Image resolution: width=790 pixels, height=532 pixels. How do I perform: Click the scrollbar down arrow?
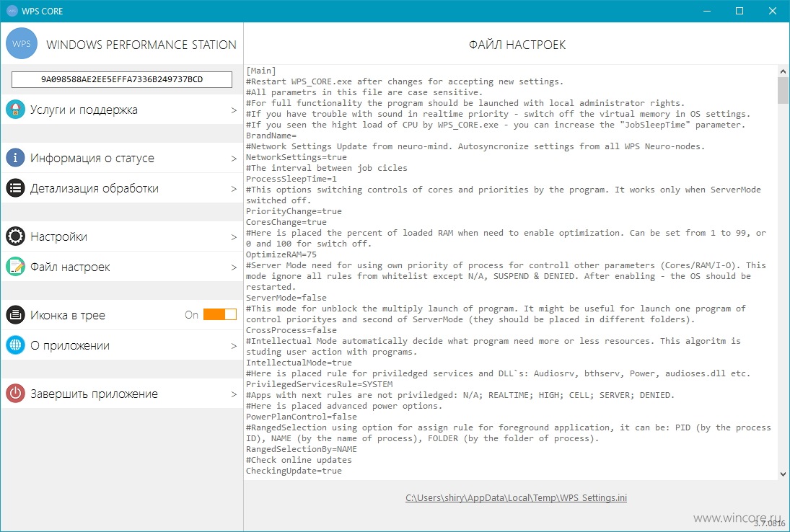click(x=783, y=474)
